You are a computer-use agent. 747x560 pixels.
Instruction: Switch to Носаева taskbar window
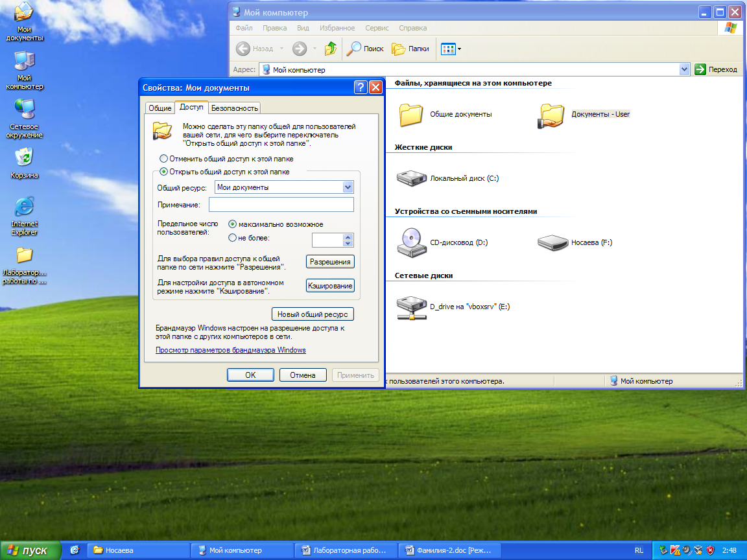pos(138,550)
